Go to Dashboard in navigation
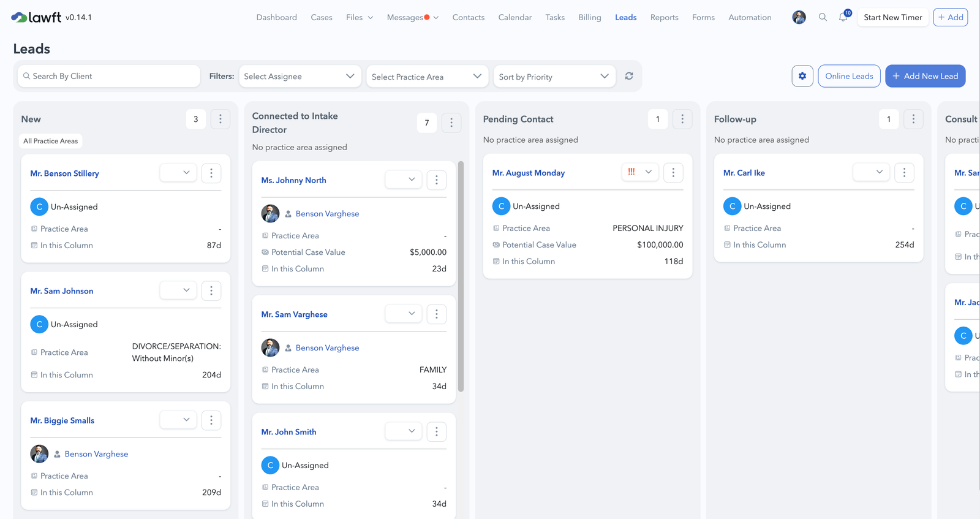Screen dimensions: 980x519 [x=276, y=17]
